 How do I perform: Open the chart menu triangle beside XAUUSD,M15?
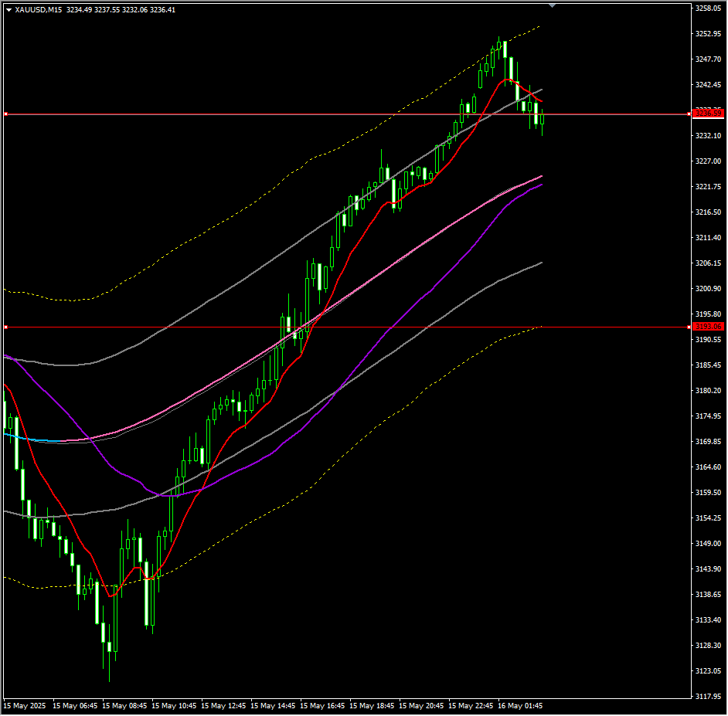[x=9, y=10]
